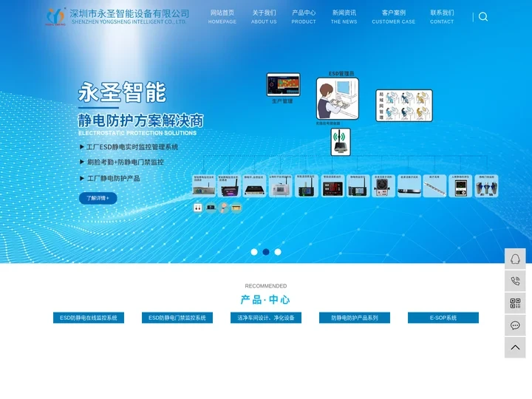Go to 网站首页 HOMEPAGE
The width and height of the screenshot is (532, 399).
[x=222, y=16]
